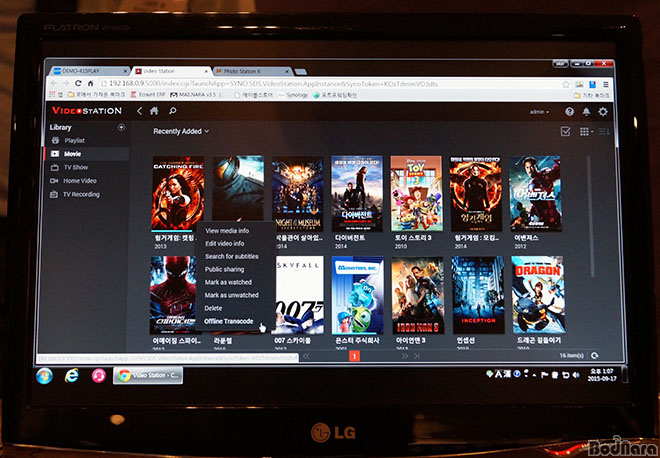Open the Monsters, Inc. poster
This screenshot has width=660, height=458.
pyautogui.click(x=358, y=295)
